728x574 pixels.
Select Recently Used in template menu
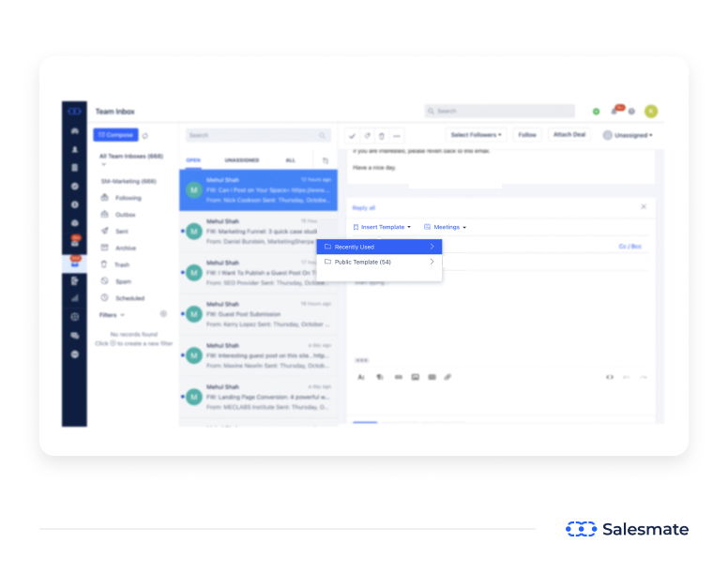pos(379,247)
